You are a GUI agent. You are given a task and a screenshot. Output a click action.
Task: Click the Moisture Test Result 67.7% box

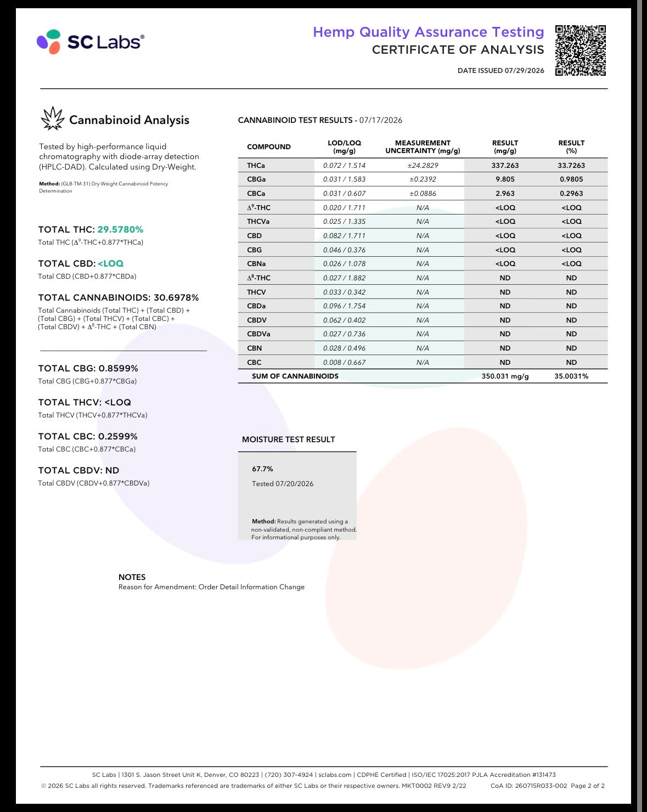click(297, 496)
